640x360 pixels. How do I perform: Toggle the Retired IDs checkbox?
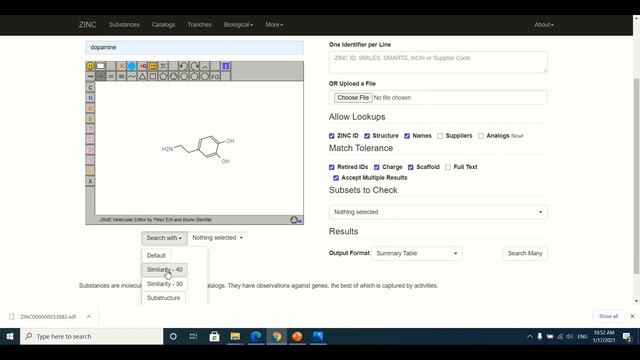pyautogui.click(x=331, y=167)
